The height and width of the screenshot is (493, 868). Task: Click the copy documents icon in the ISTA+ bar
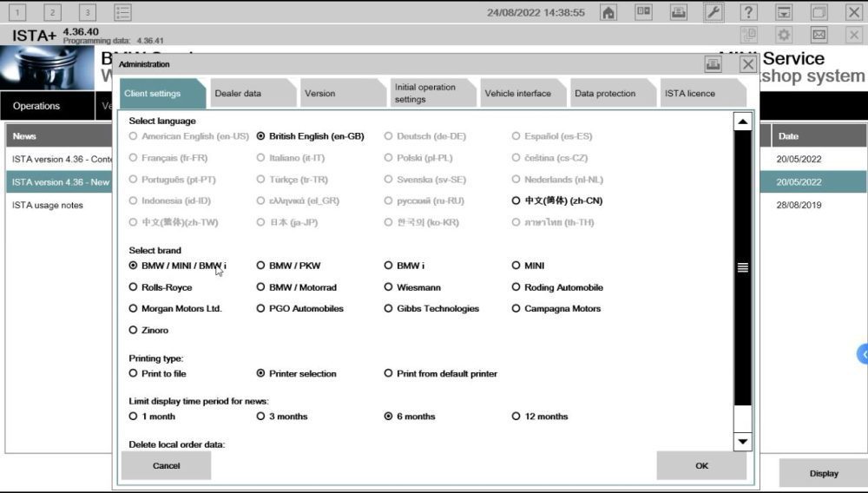tap(749, 35)
